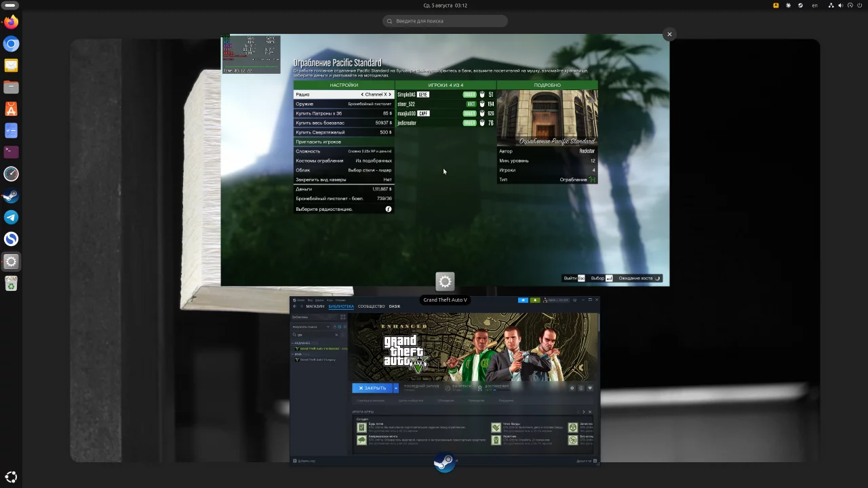The height and width of the screenshot is (488, 868).
Task: Open the Steam icon in the dock
Action: tap(11, 196)
